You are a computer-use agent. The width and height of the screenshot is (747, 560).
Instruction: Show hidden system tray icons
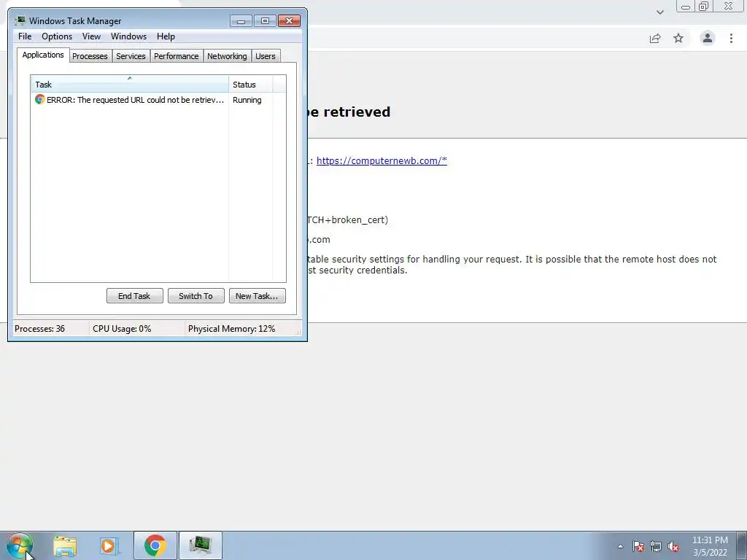pyautogui.click(x=620, y=547)
